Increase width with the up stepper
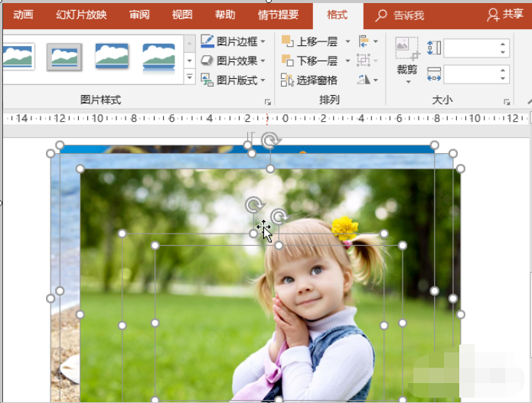The height and width of the screenshot is (403, 532). (503, 70)
